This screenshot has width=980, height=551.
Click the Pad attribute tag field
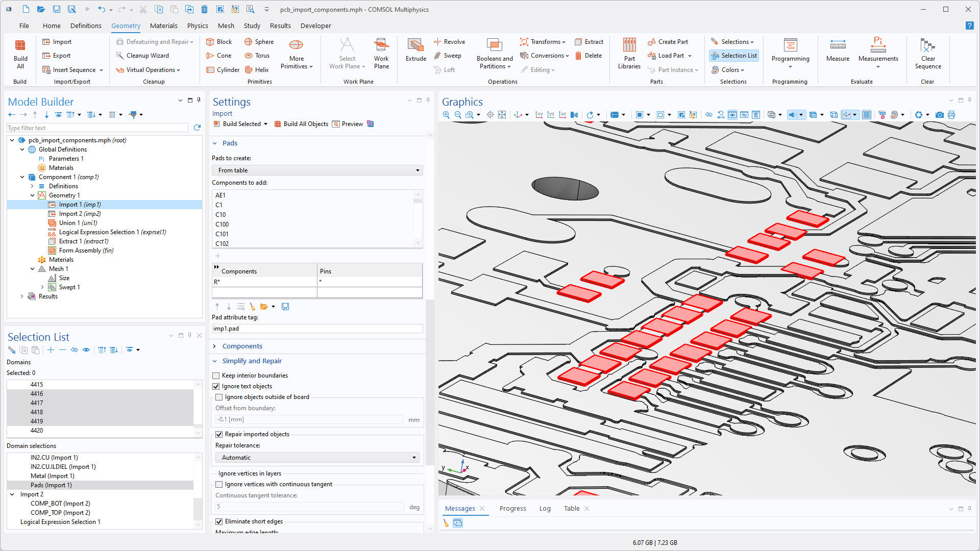[317, 329]
